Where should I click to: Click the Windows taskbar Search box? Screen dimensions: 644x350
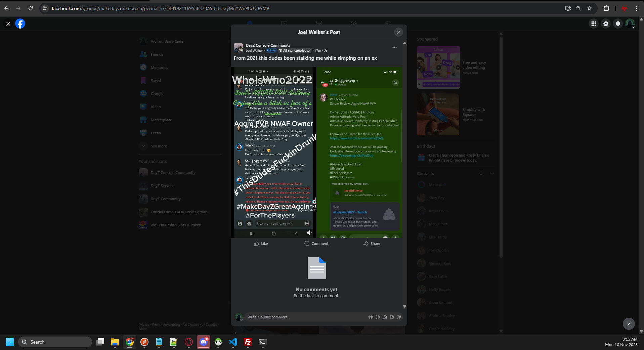tap(55, 342)
